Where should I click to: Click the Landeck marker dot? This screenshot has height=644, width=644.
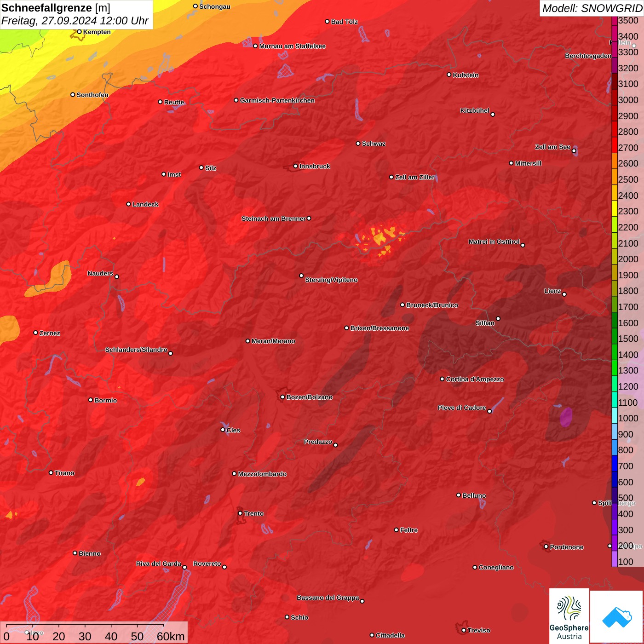[x=129, y=204]
